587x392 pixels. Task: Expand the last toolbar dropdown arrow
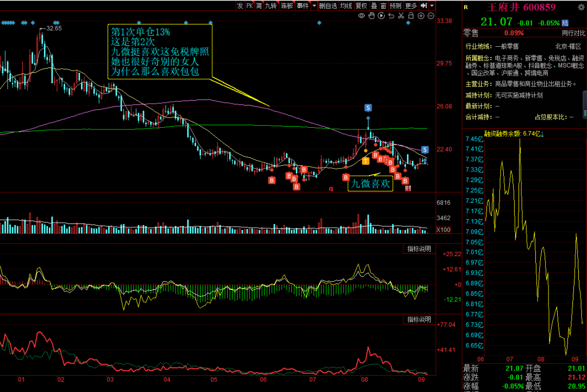coord(432,5)
